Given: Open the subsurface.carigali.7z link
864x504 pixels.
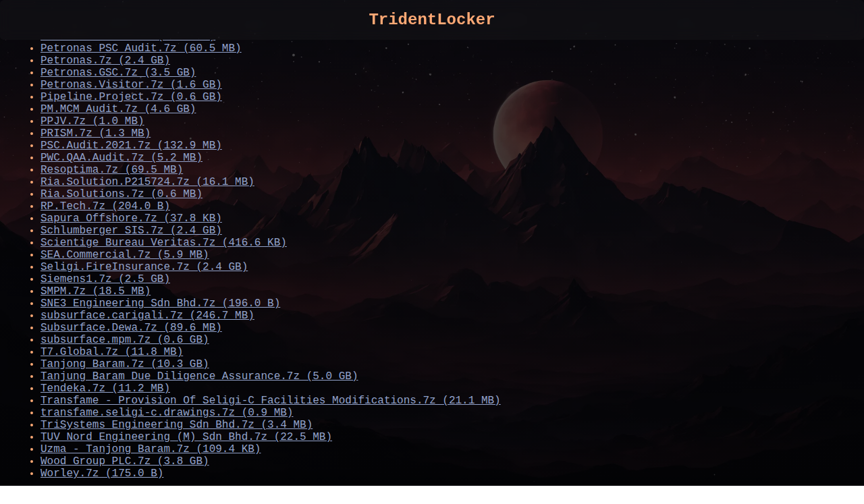Looking at the screenshot, I should (147, 316).
